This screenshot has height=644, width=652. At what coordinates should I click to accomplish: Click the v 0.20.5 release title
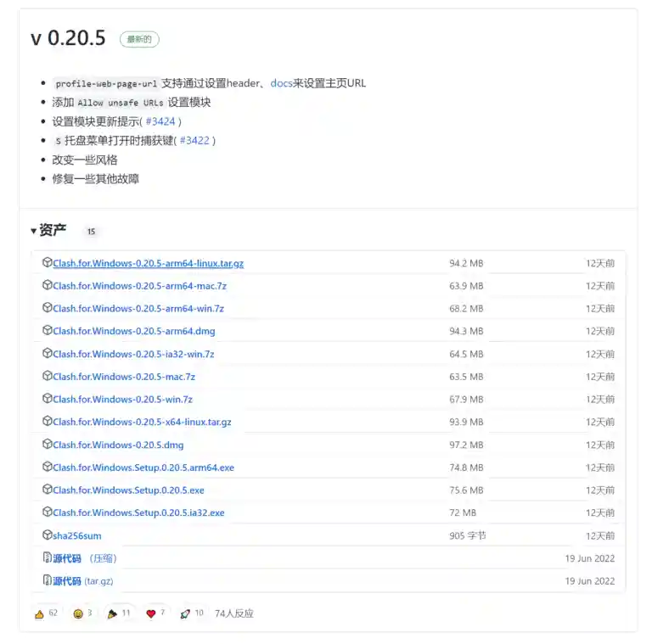pyautogui.click(x=68, y=38)
